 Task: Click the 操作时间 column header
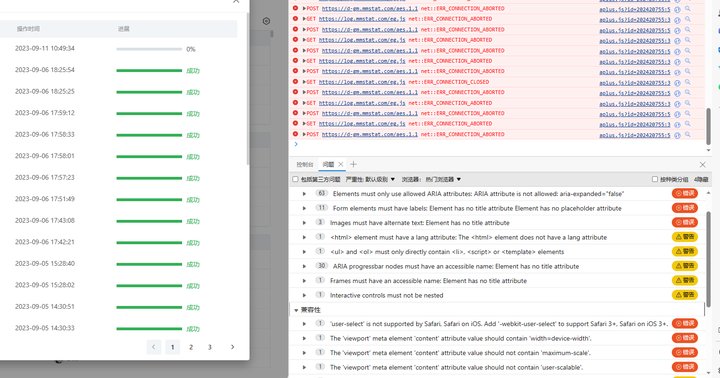28,28
